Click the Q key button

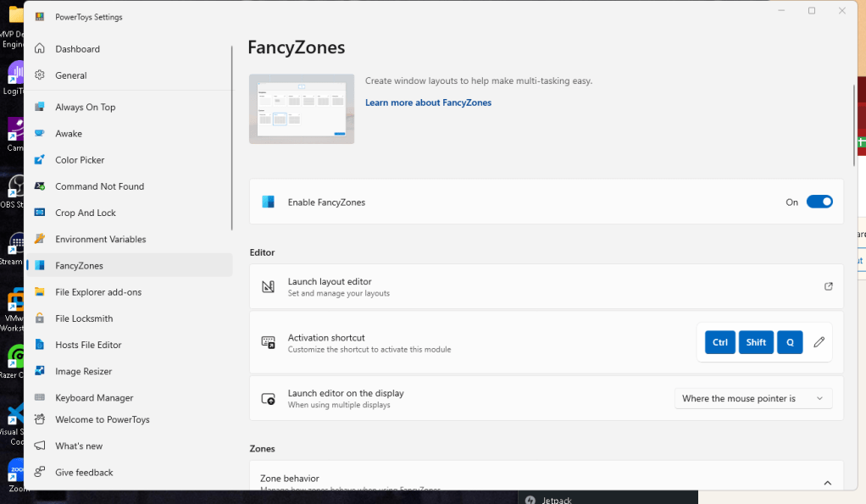coord(790,342)
